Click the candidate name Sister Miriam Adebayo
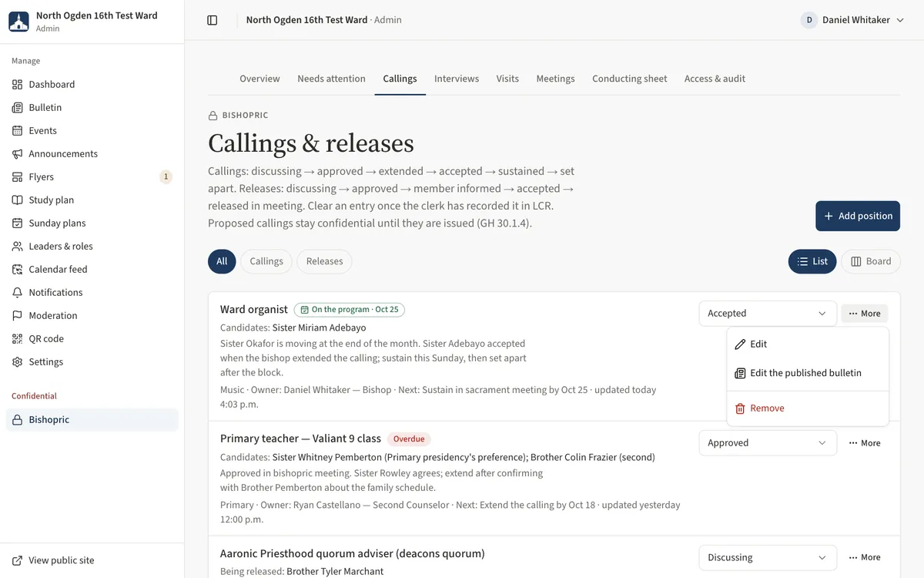Viewport: 924px width, 578px height. coord(319,328)
